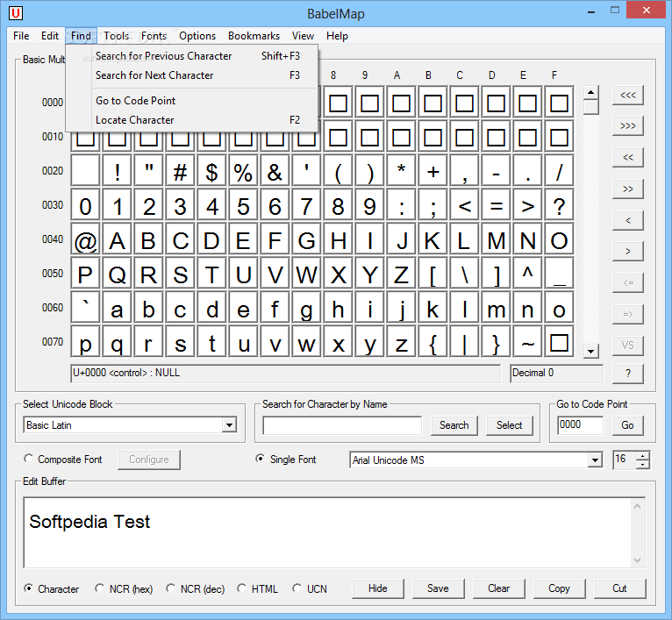Select the lowercase g character cell
Image resolution: width=672 pixels, height=620 pixels.
tap(306, 309)
